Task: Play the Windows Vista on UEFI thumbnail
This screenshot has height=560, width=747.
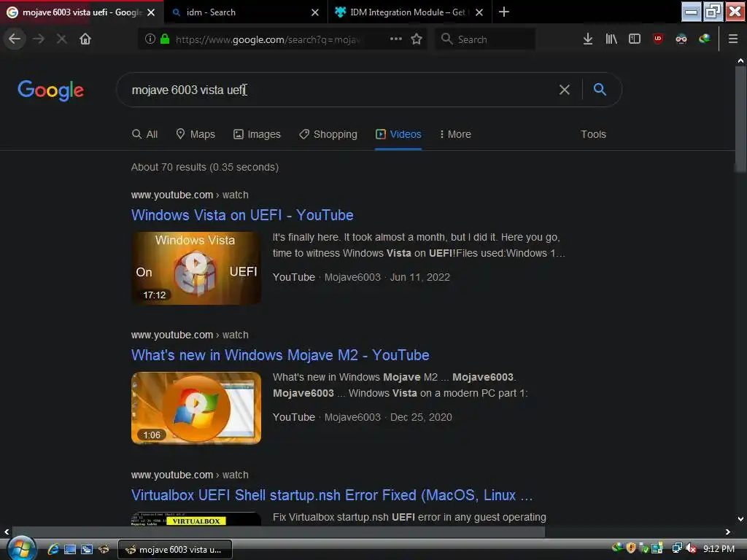Action: [x=196, y=268]
